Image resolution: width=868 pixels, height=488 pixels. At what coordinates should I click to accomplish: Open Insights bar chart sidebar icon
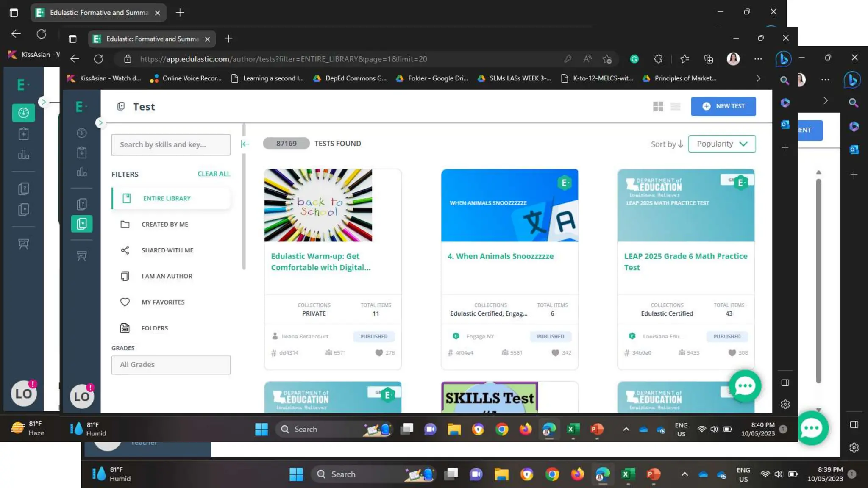(82, 172)
